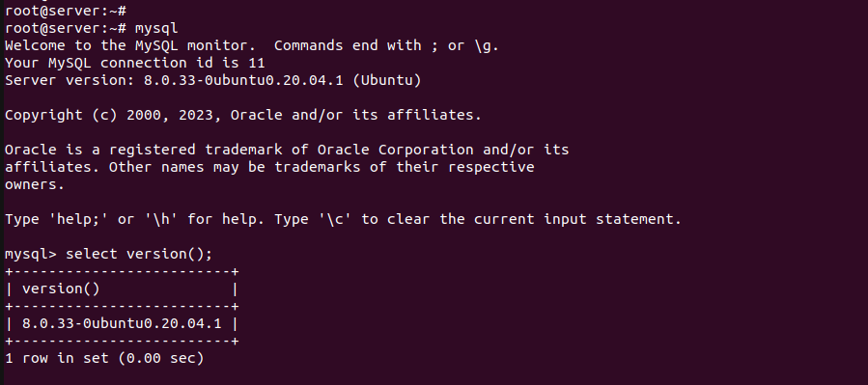This screenshot has height=385, width=868.
Task: Click the word 'owners.'
Action: [x=35, y=184]
